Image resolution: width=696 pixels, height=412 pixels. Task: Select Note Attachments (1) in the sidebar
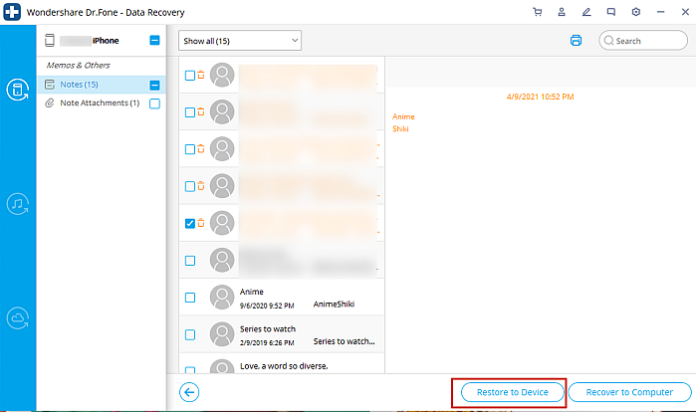[x=100, y=103]
